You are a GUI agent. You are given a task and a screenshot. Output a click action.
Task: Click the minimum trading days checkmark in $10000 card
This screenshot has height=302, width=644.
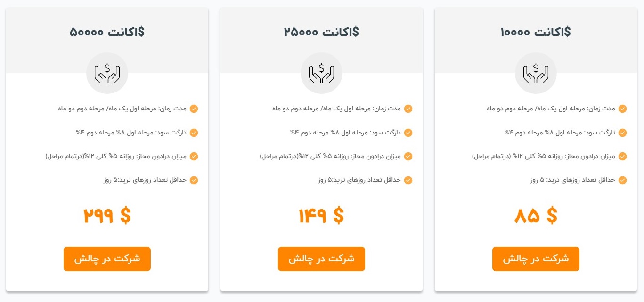pos(623,180)
